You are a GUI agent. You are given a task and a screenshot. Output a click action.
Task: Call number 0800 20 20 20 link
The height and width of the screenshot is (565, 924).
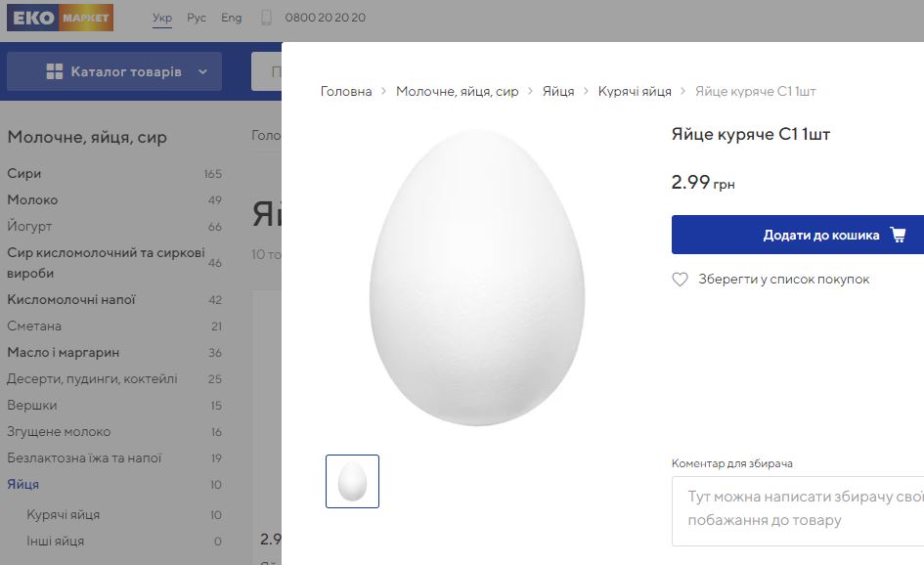pos(325,18)
